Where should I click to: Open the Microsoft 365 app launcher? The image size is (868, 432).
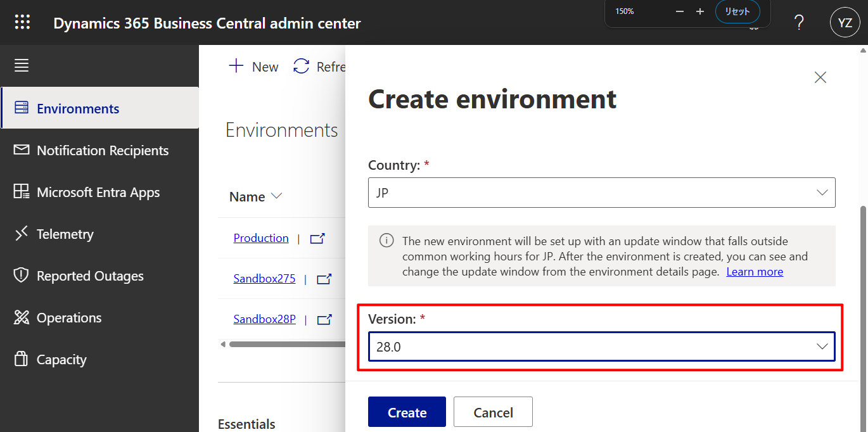click(22, 22)
